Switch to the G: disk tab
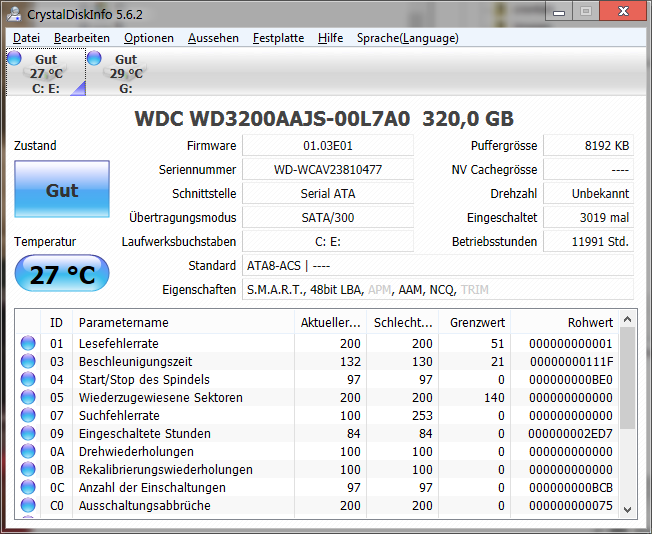Screen dimensions: 652x534 (126, 72)
